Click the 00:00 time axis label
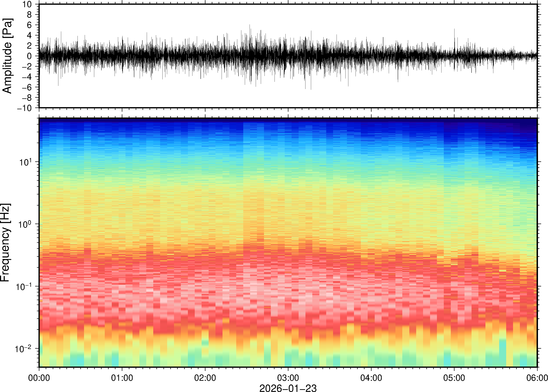This screenshot has width=548, height=392. tap(39, 378)
